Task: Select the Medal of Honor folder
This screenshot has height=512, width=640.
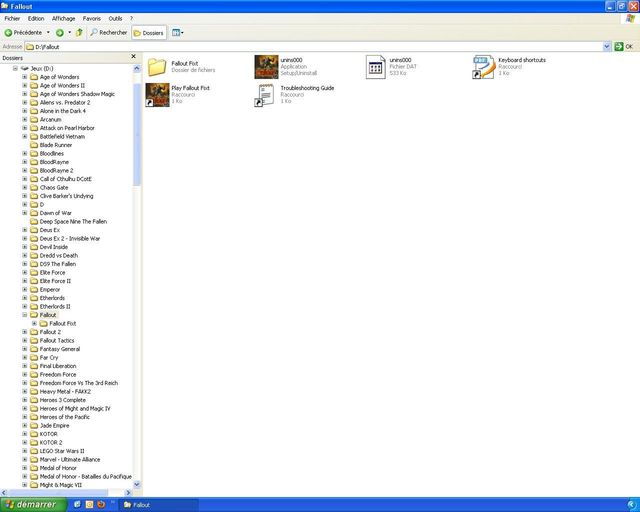Action: coord(58,468)
